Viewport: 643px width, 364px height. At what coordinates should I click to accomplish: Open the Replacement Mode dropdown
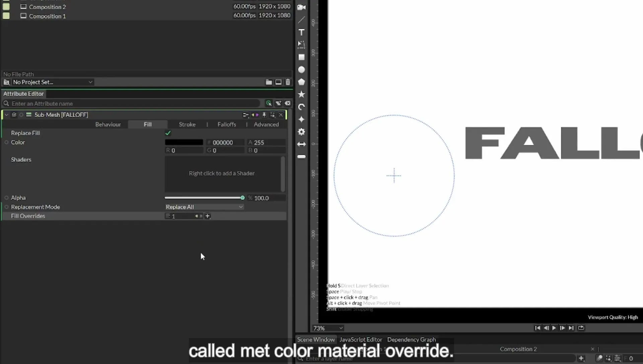click(204, 207)
